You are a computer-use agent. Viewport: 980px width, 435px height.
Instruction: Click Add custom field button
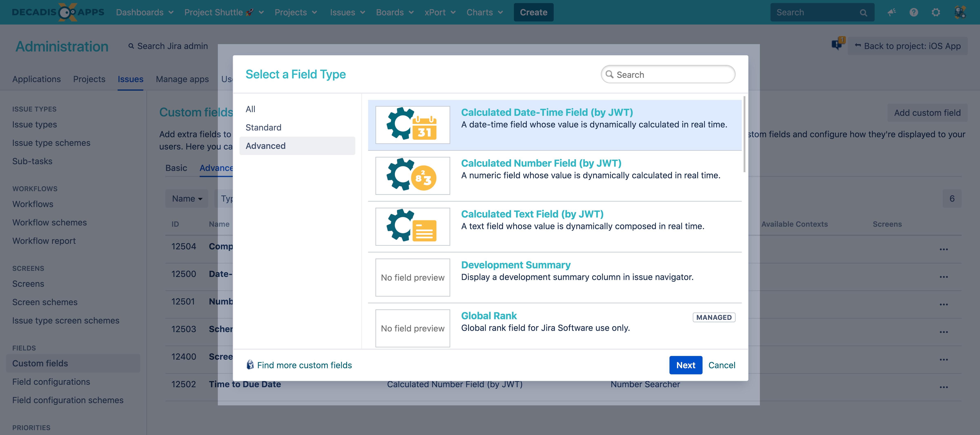927,113
